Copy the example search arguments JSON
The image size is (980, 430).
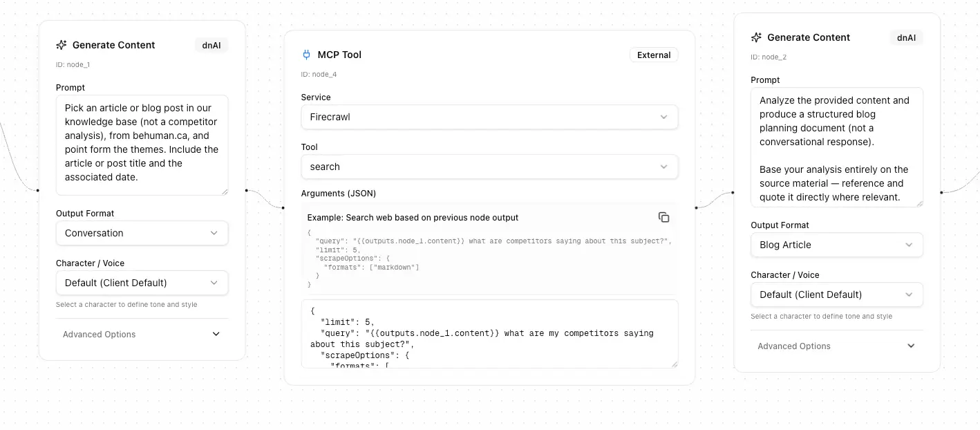[664, 217]
